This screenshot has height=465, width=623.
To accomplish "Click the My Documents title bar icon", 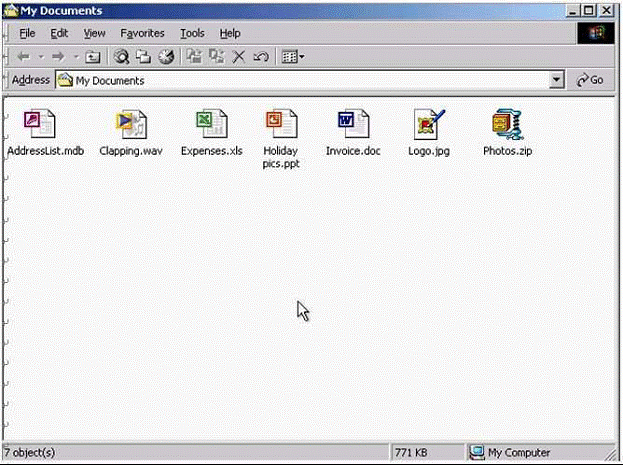I will (x=11, y=11).
